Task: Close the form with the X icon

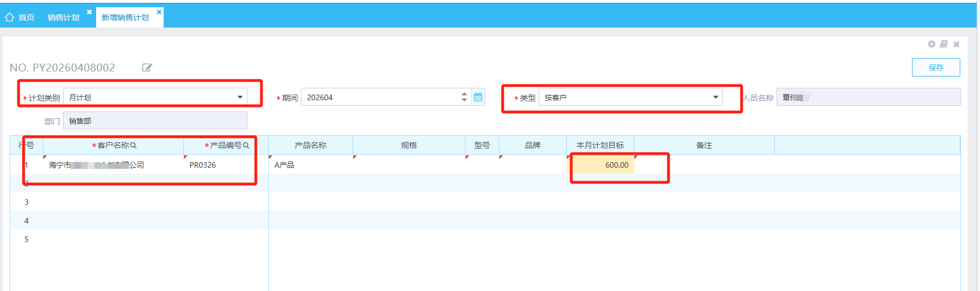Action: [956, 44]
